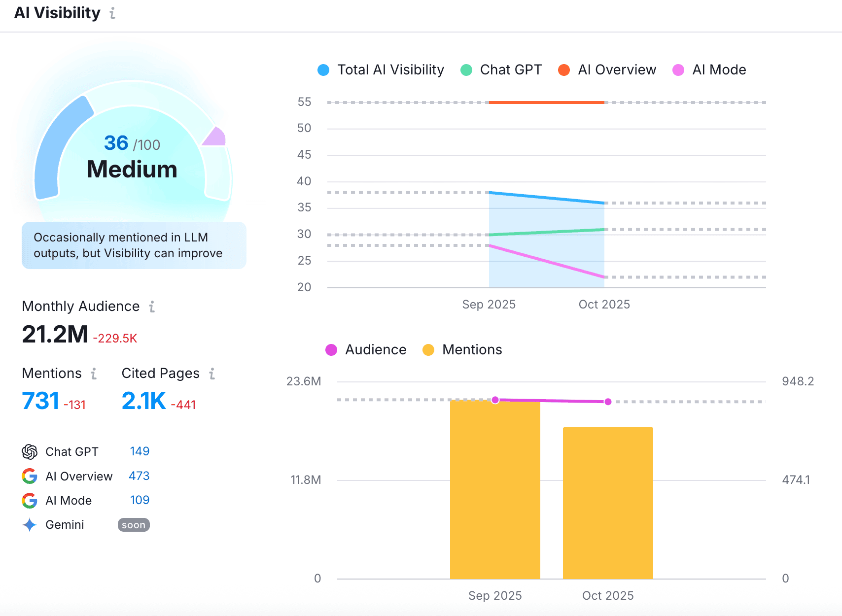Open the Mentions info tooltip icon
Screen dimensions: 842x616
point(94,374)
